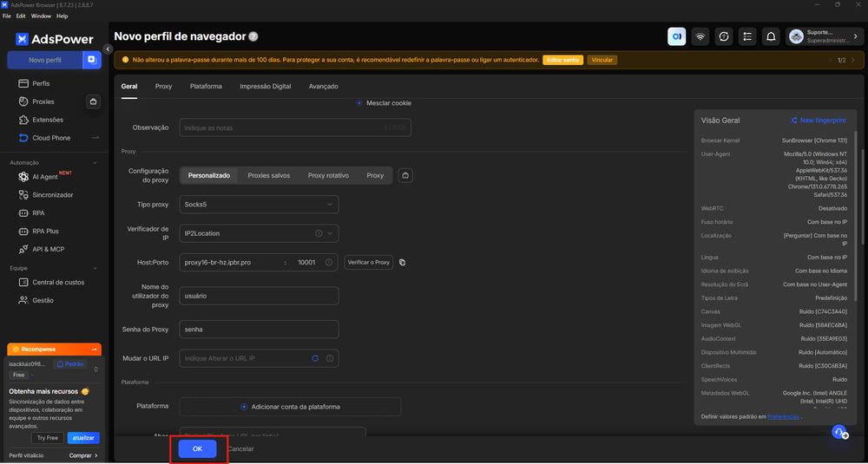Click help icon next to page title
The width and height of the screenshot is (868, 464).
(x=253, y=36)
